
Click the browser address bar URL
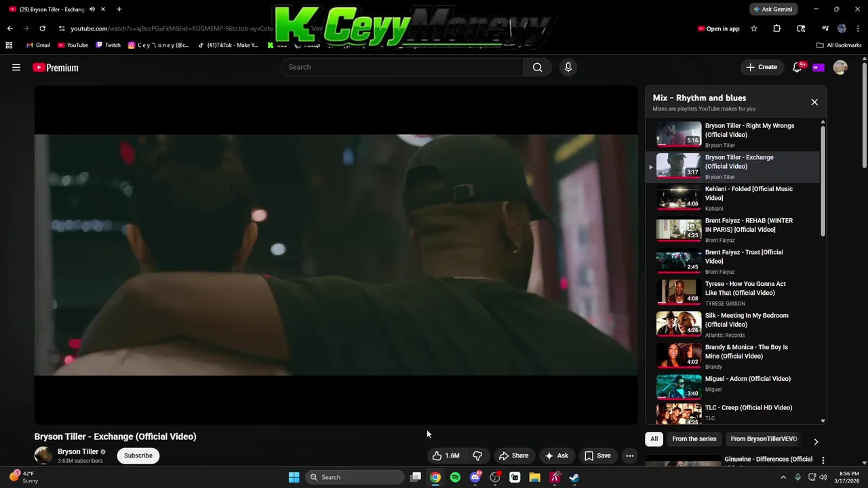(171, 28)
